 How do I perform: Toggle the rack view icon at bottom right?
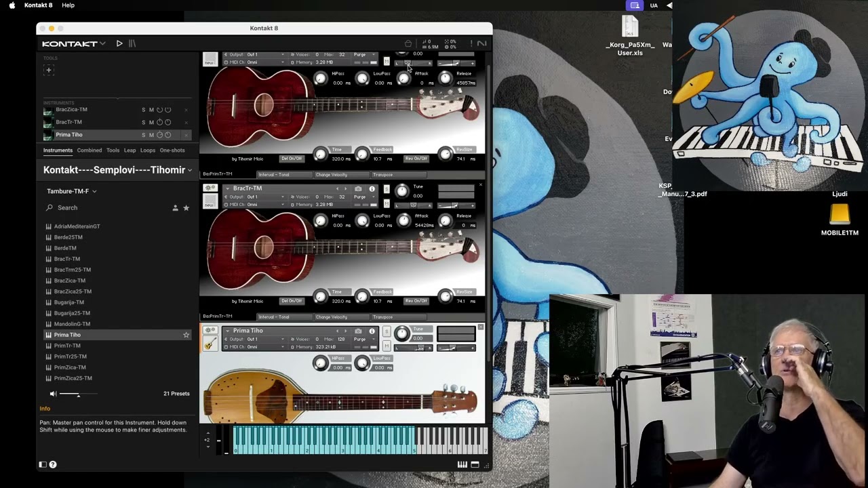point(475,464)
